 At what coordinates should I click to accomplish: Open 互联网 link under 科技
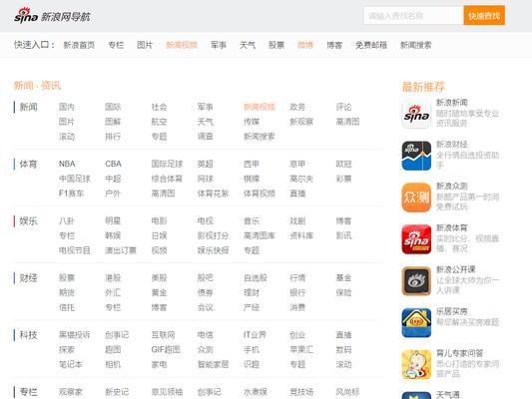[x=164, y=335]
